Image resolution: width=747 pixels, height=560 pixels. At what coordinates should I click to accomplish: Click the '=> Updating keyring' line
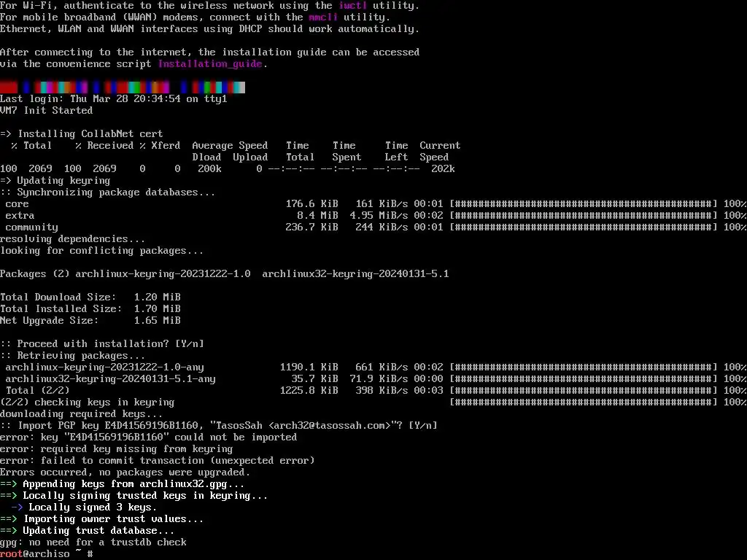coord(55,181)
